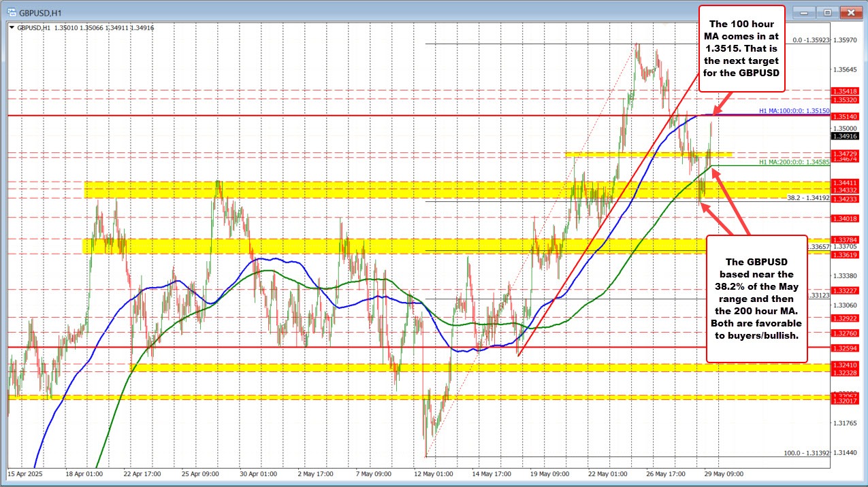This screenshot has height=487, width=868.
Task: Click the 1.35000 price scale value
Action: pos(846,128)
